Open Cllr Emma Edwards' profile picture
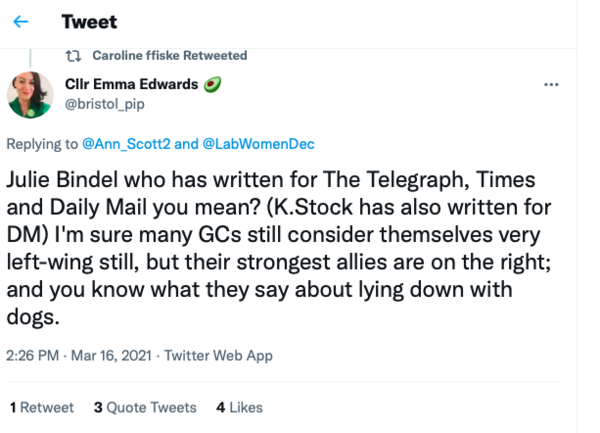This screenshot has width=600, height=433. click(31, 94)
